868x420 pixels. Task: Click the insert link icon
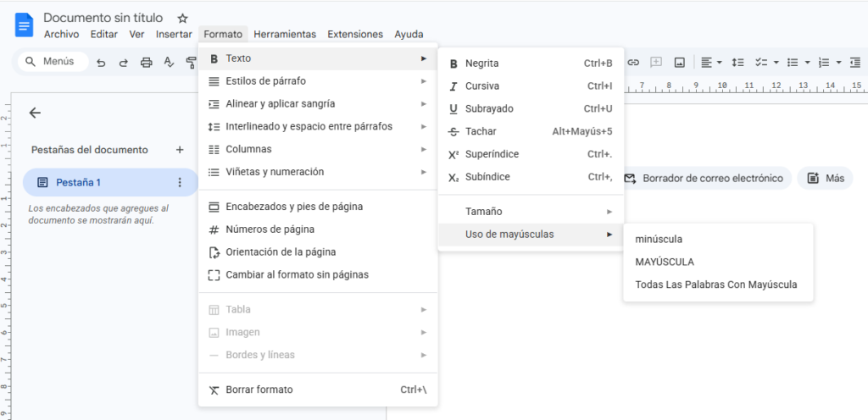click(633, 63)
